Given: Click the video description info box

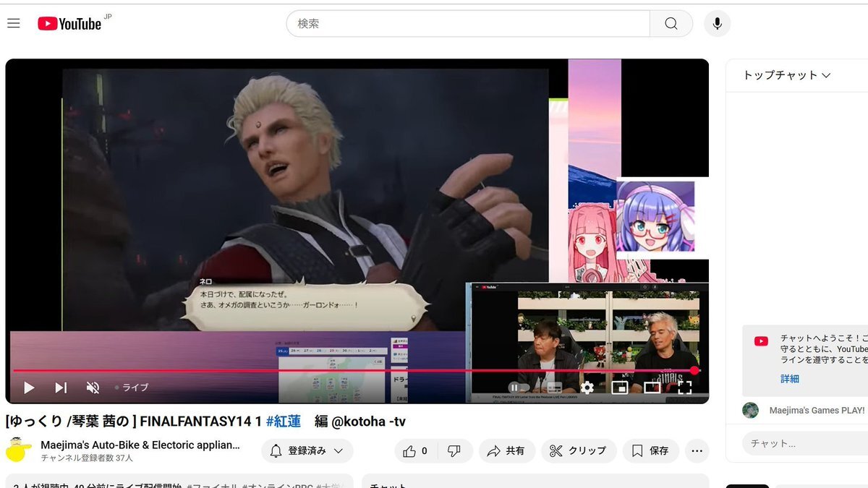Looking at the screenshot, I should 179,481.
